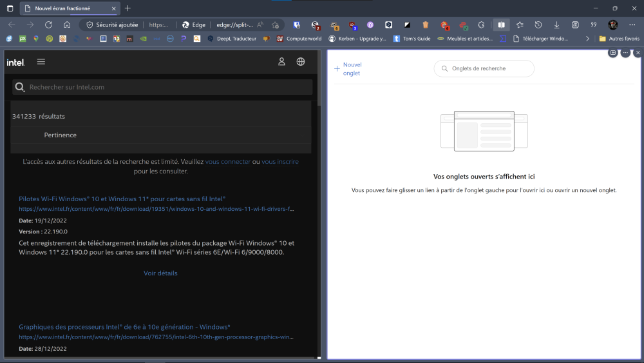Image resolution: width=644 pixels, height=363 pixels.
Task: Click the split screen icon in Edge toolbar
Action: pyautogui.click(x=501, y=25)
